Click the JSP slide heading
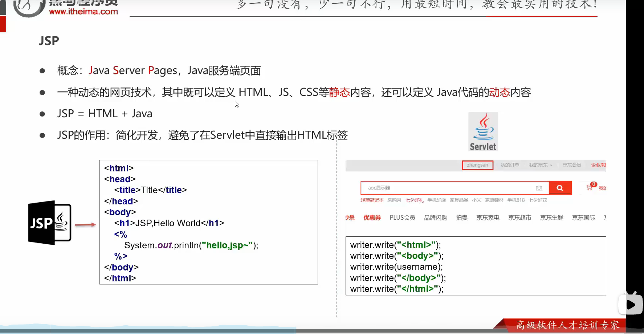The height and width of the screenshot is (334, 644). [x=49, y=41]
